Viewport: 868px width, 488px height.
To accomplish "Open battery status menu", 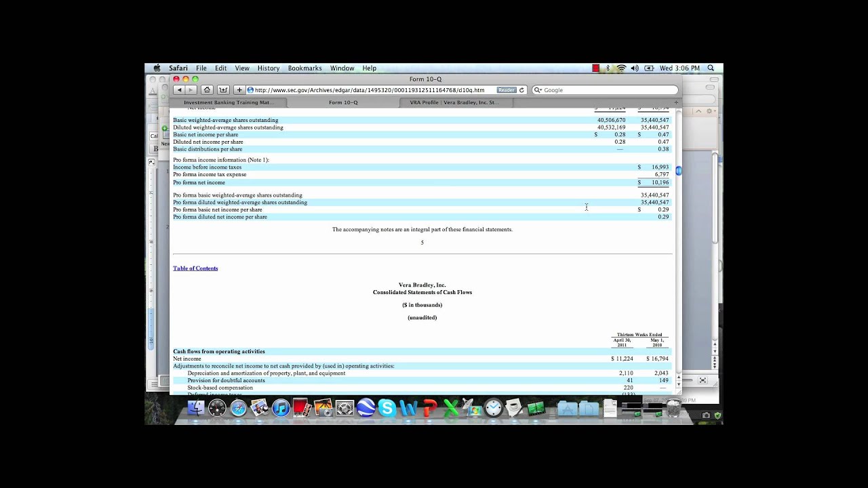I will pyautogui.click(x=649, y=68).
